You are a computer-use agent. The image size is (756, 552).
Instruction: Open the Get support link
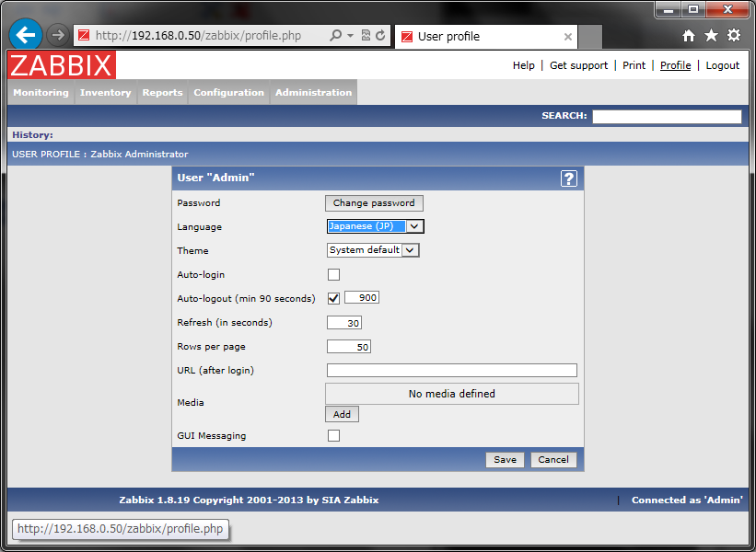pyautogui.click(x=578, y=65)
